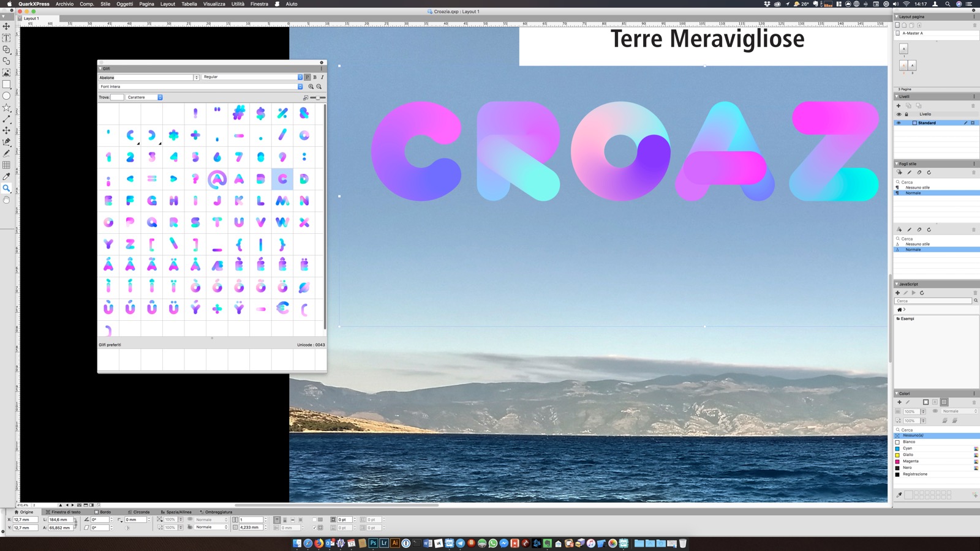The height and width of the screenshot is (551, 980).
Task: Open the Tabella menu
Action: click(189, 4)
